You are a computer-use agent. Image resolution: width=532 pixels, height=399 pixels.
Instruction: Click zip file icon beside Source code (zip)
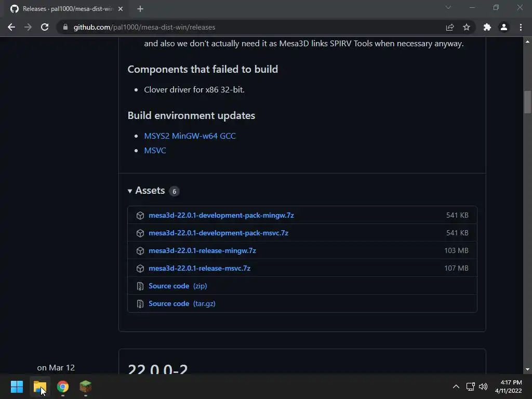click(x=140, y=286)
